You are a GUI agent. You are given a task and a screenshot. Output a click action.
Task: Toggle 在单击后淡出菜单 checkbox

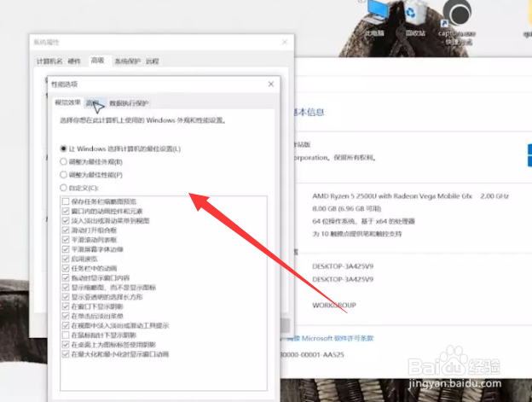[x=66, y=316]
